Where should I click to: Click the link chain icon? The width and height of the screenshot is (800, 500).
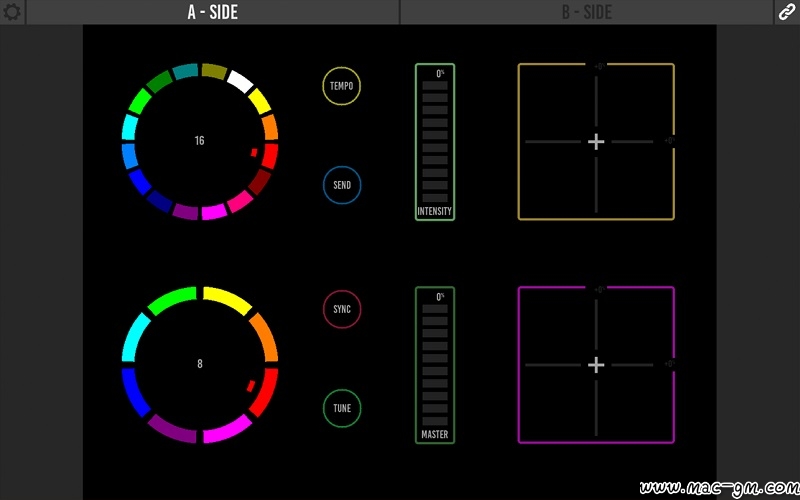pos(787,12)
